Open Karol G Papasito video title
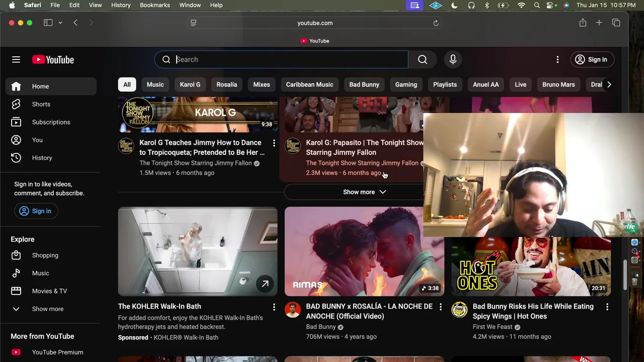The image size is (644, 362). (x=364, y=147)
